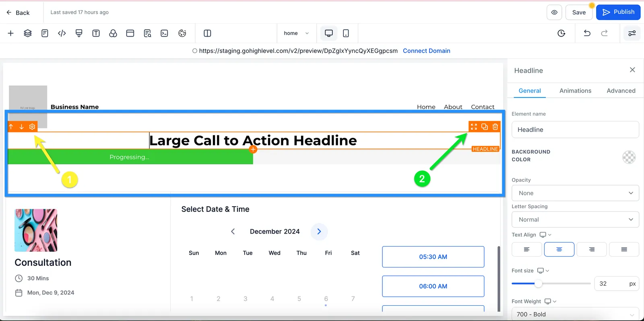The width and height of the screenshot is (644, 321).
Task: Open the home page dropdown
Action: coord(297,33)
